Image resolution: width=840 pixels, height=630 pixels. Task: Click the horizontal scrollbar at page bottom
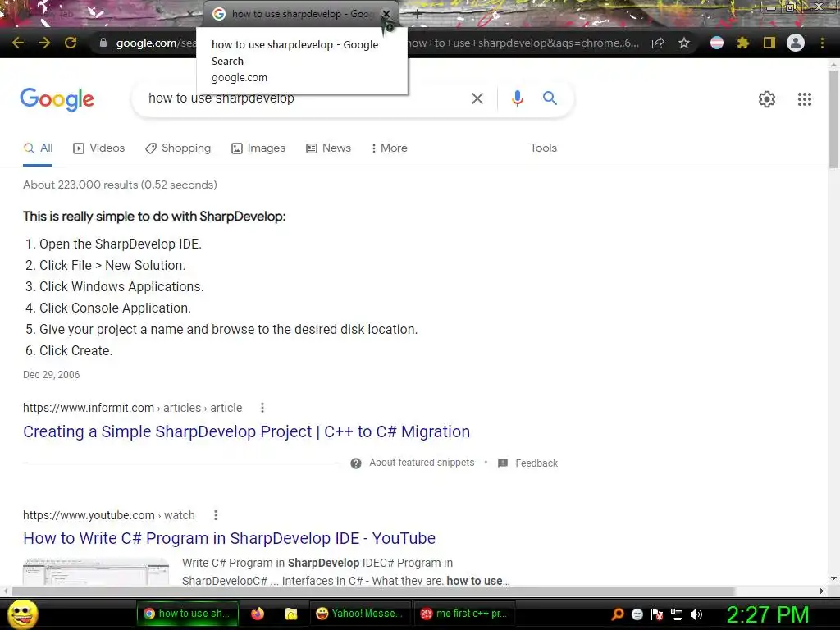pos(374,591)
